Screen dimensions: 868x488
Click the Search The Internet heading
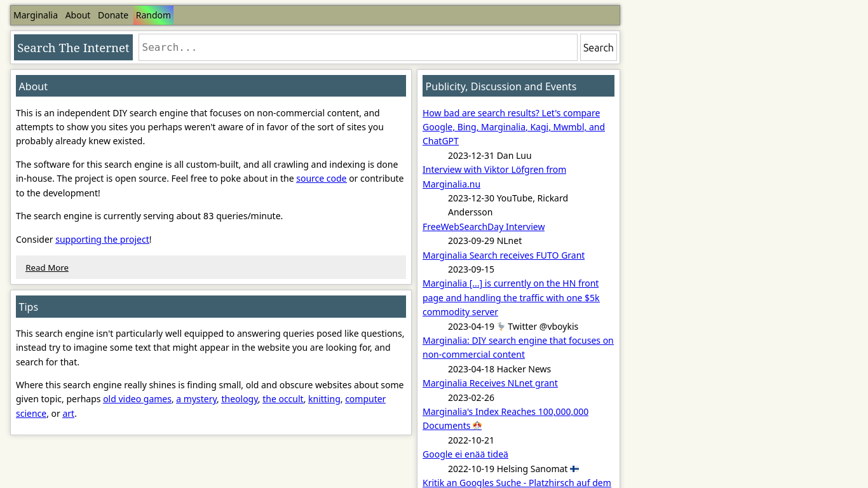73,48
